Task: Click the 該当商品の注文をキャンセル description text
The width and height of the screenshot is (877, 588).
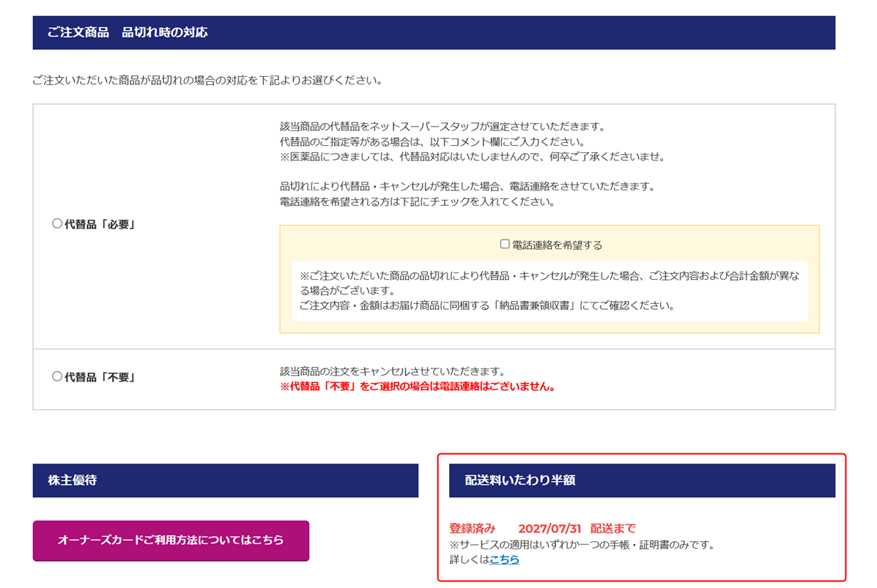Action: pos(393,371)
